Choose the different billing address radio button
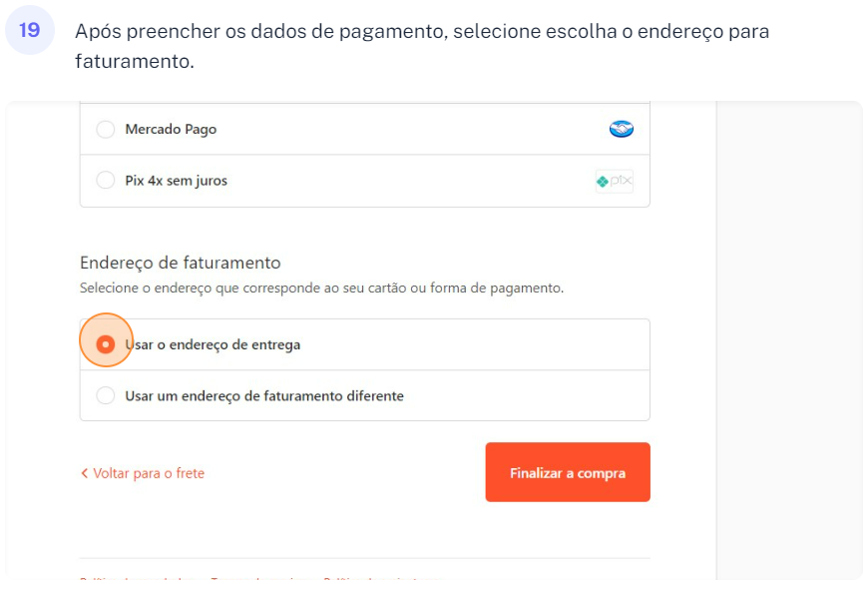Viewport: 868px width, 590px height. (105, 396)
